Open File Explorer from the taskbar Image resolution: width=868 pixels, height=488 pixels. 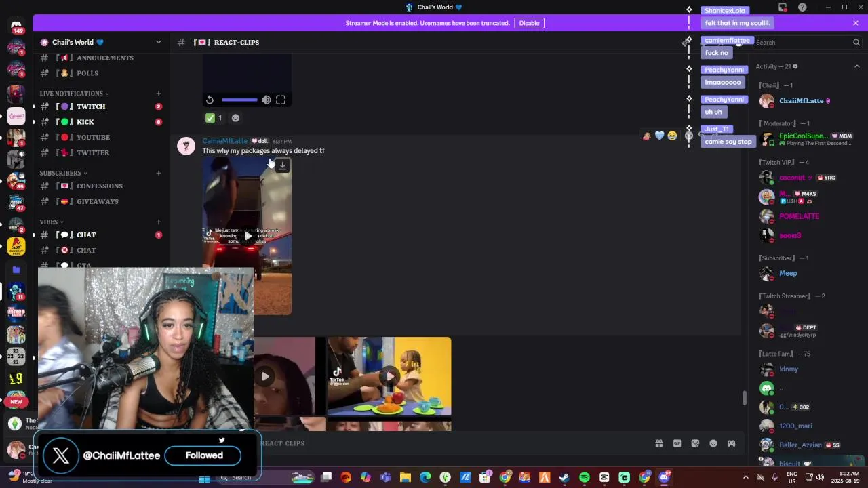406,477
